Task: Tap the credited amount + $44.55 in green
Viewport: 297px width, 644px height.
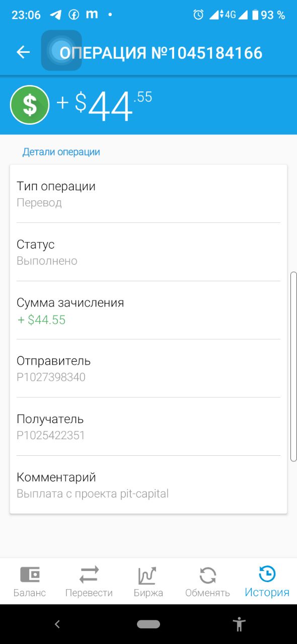Action: pyautogui.click(x=41, y=320)
